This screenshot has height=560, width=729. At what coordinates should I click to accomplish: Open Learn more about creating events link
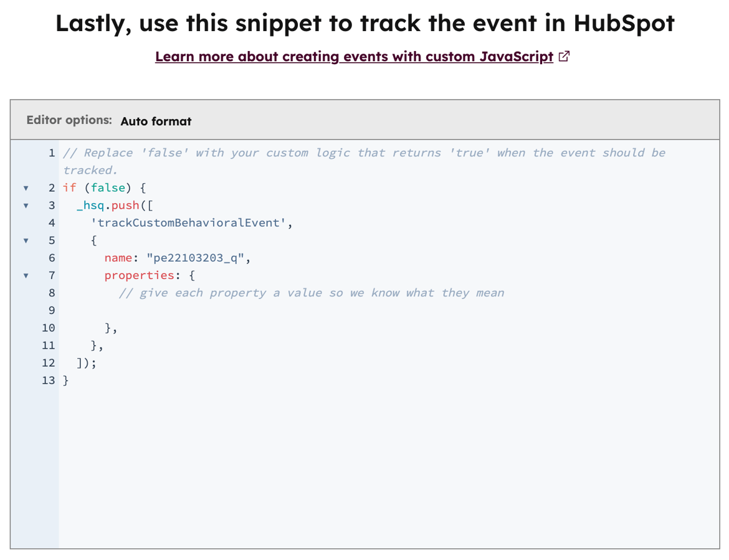(x=354, y=57)
